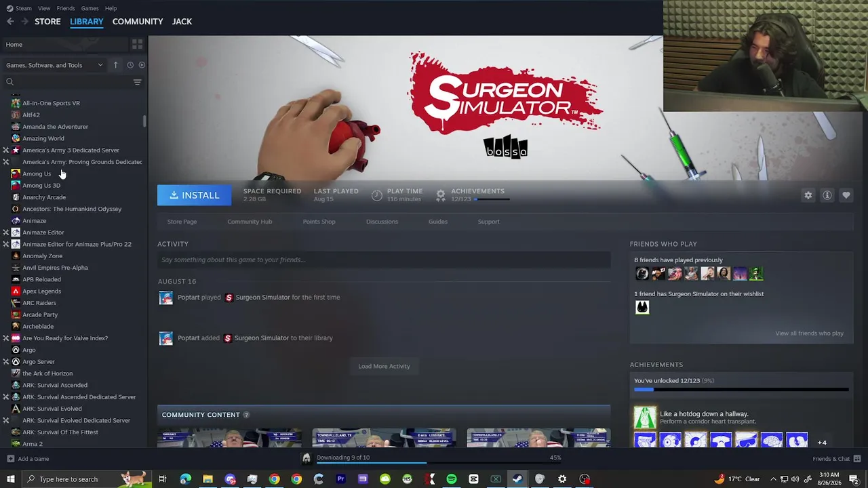
Task: Load More Activity
Action: click(x=384, y=367)
